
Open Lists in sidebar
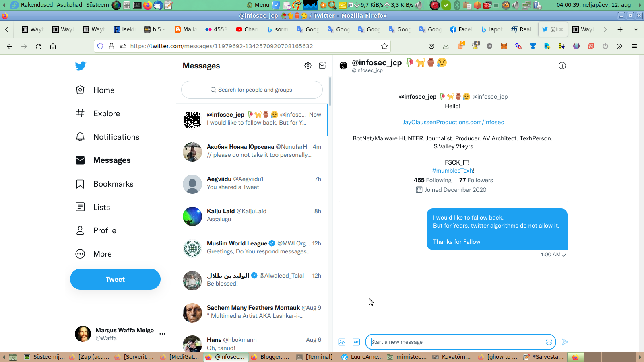coord(93,207)
